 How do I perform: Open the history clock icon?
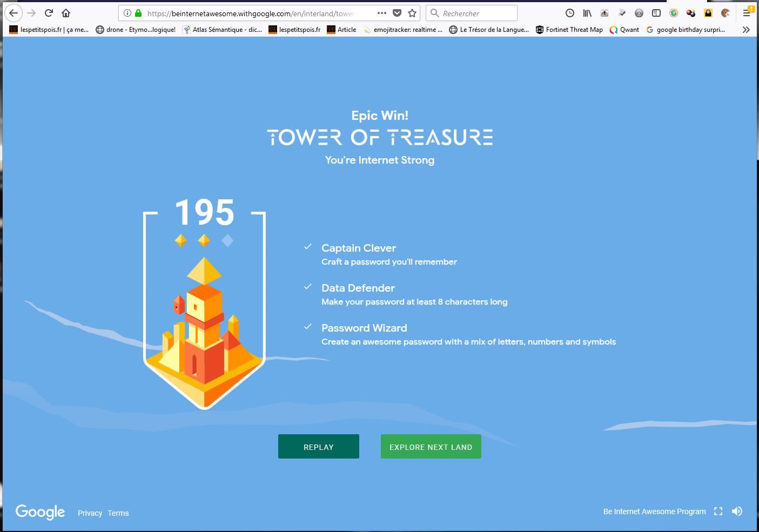569,13
